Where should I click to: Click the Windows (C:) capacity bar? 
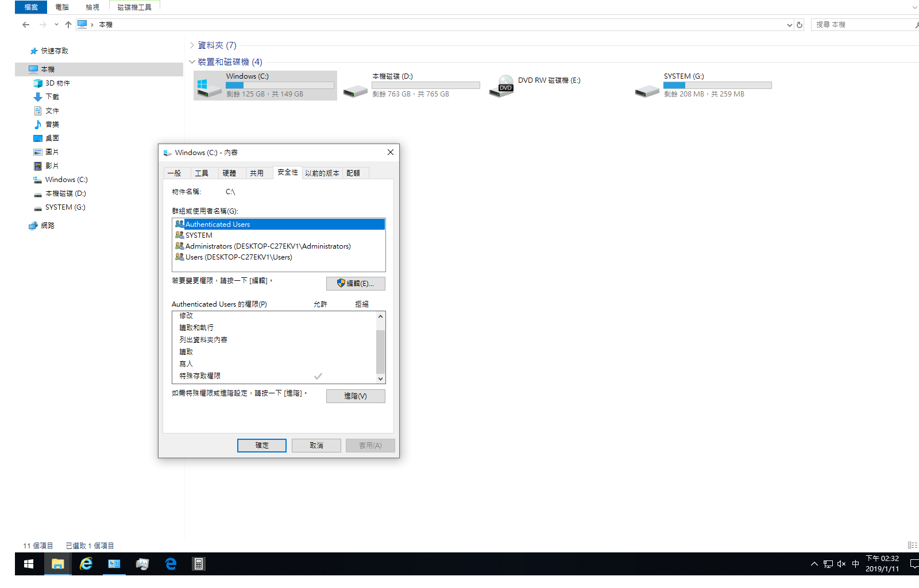(x=280, y=85)
